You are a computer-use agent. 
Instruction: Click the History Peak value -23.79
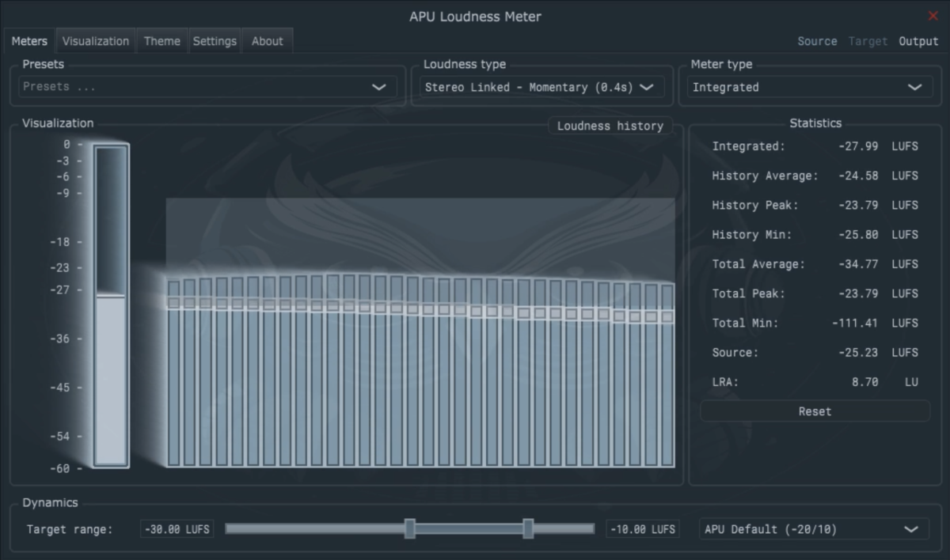coord(858,205)
